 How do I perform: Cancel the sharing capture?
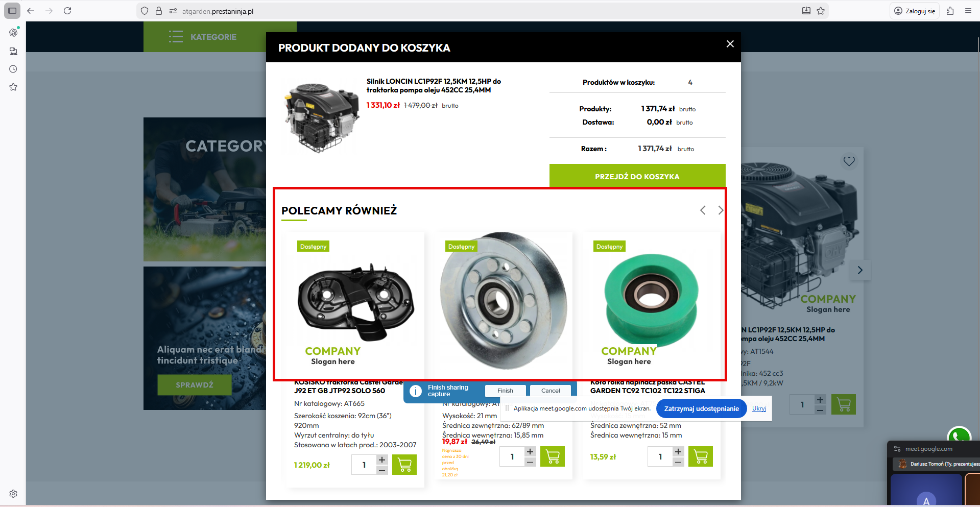pos(551,391)
